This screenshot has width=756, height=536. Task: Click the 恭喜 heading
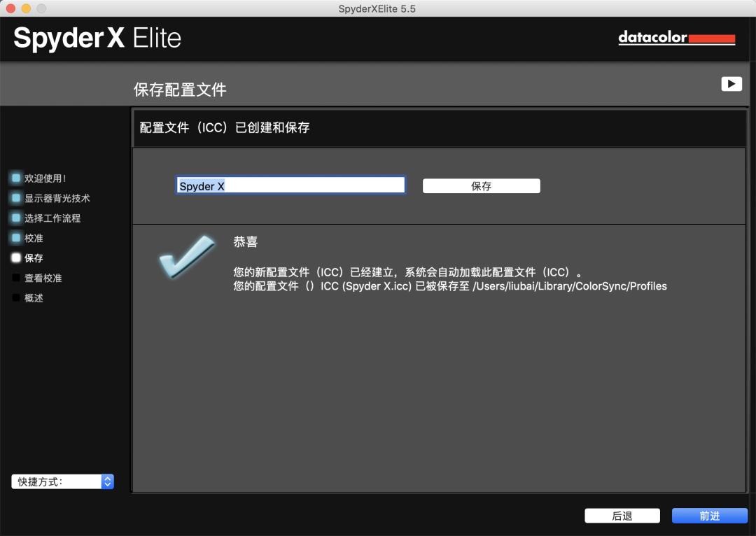(x=246, y=241)
